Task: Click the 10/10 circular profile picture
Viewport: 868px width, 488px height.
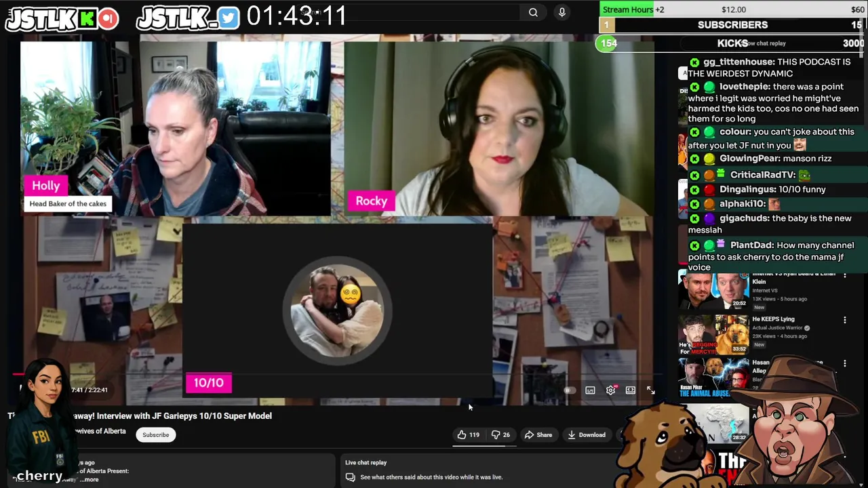Action: 337,310
